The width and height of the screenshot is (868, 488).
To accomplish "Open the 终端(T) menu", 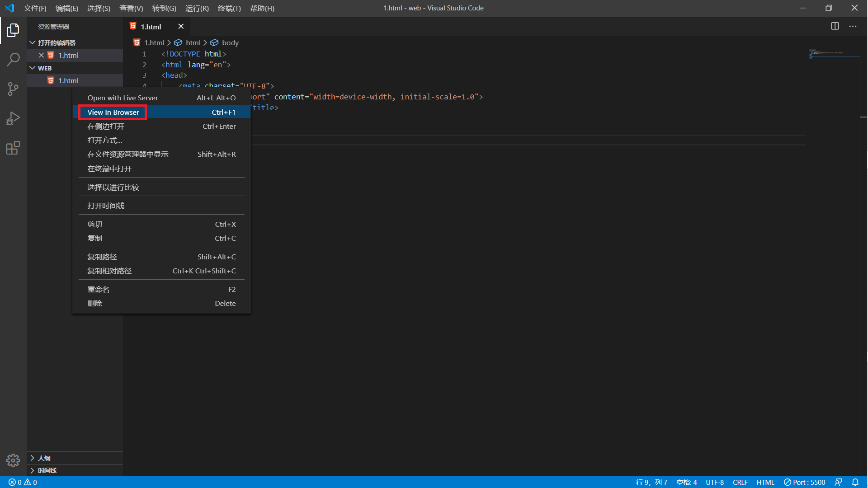I will [x=229, y=8].
